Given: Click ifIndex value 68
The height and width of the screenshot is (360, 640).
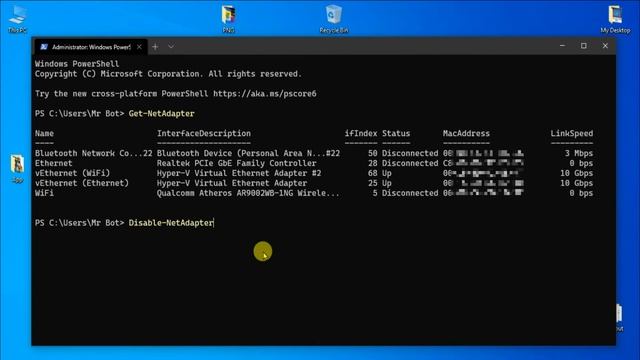Looking at the screenshot, I should [373, 173].
